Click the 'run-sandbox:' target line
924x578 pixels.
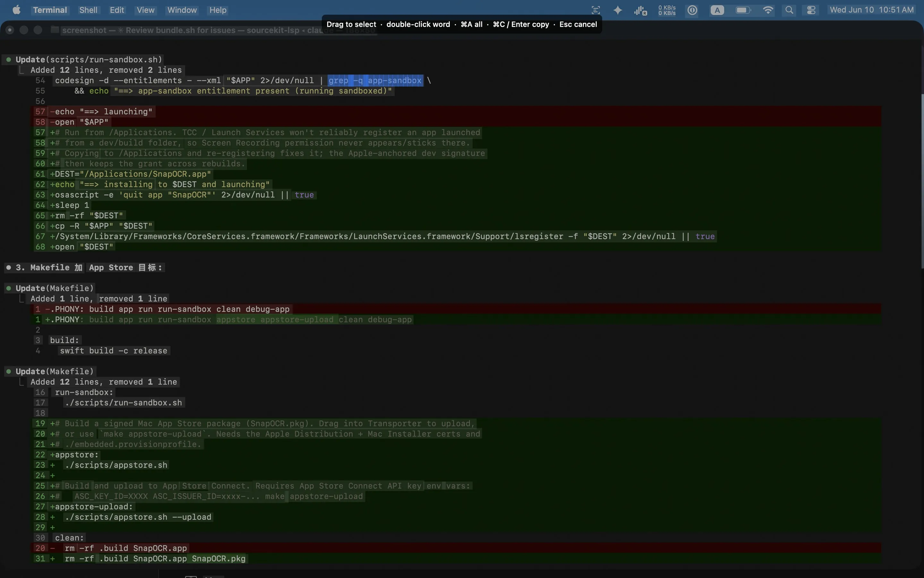pyautogui.click(x=84, y=392)
